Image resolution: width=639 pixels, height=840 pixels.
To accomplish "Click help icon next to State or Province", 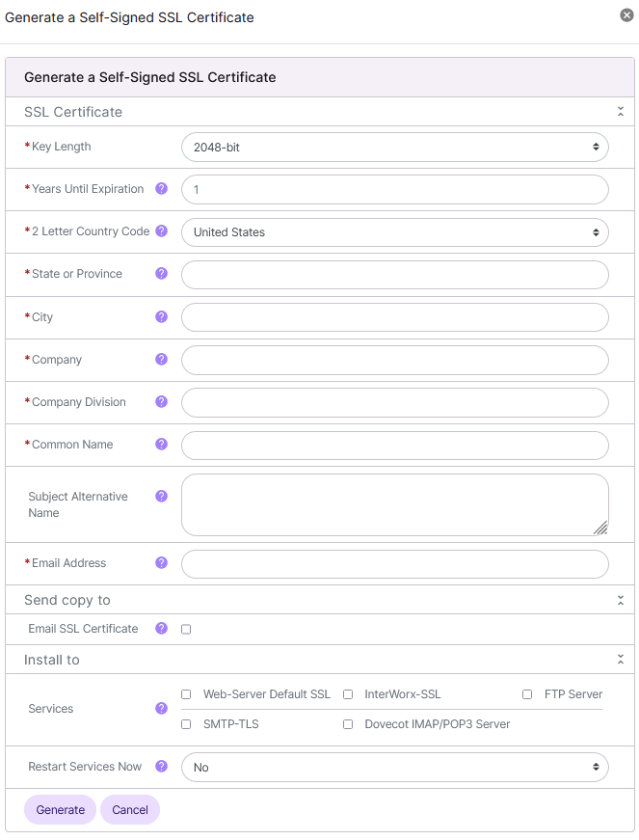I will click(161, 274).
